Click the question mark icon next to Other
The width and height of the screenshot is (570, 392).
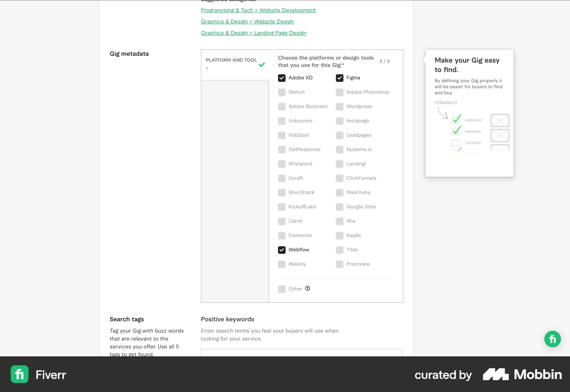308,288
